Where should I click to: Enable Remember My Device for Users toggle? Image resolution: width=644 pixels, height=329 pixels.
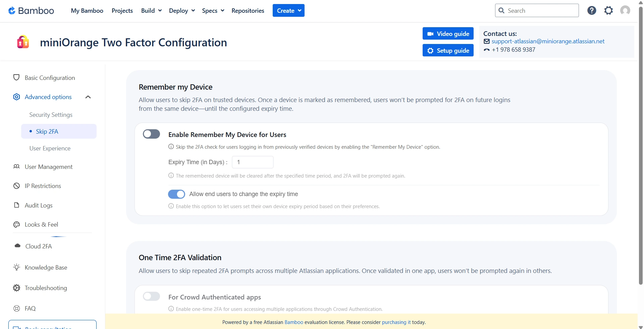[x=151, y=134]
